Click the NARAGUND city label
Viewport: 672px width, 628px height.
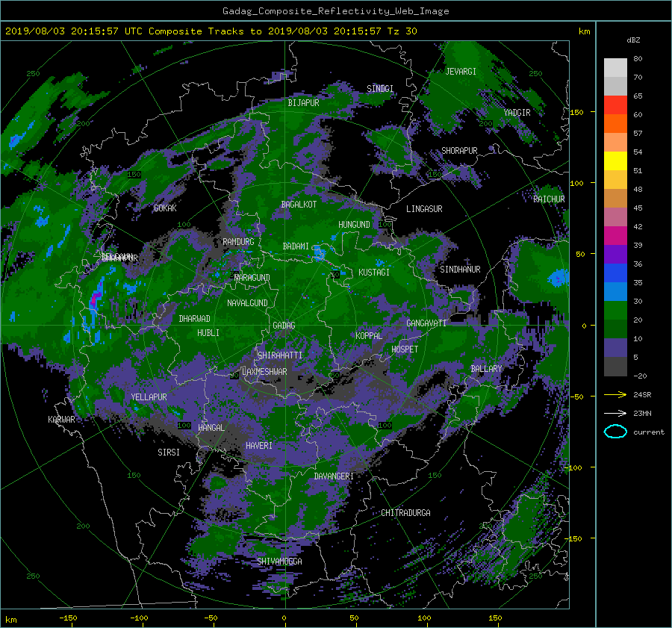[252, 278]
